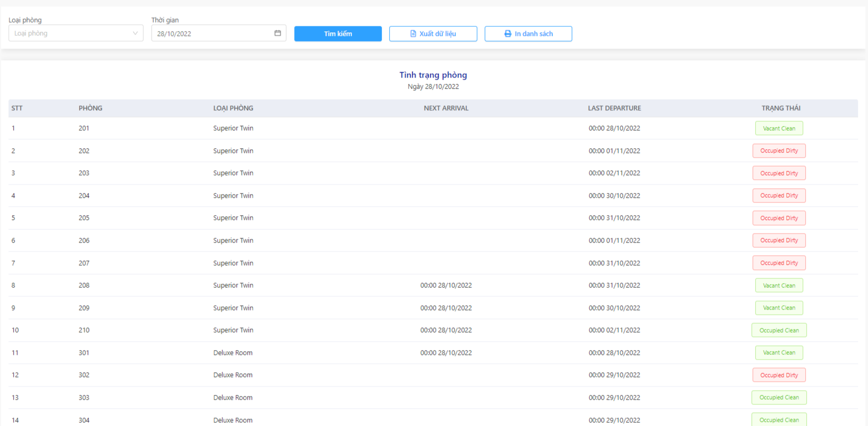Click the Tìm kiếm search button
The height and width of the screenshot is (426, 868).
pos(338,34)
